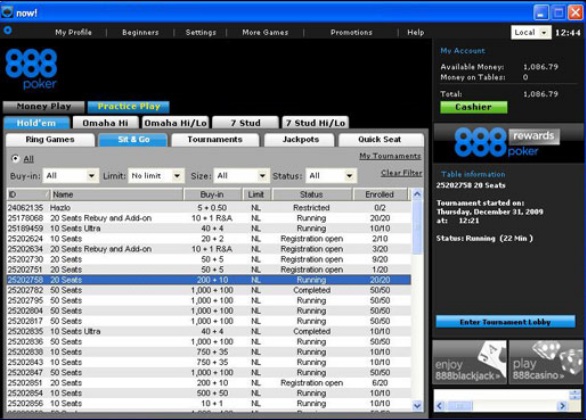Select row 25178068 20 Seats Rebuy
Viewport: 586px width, 420px height.
209,218
